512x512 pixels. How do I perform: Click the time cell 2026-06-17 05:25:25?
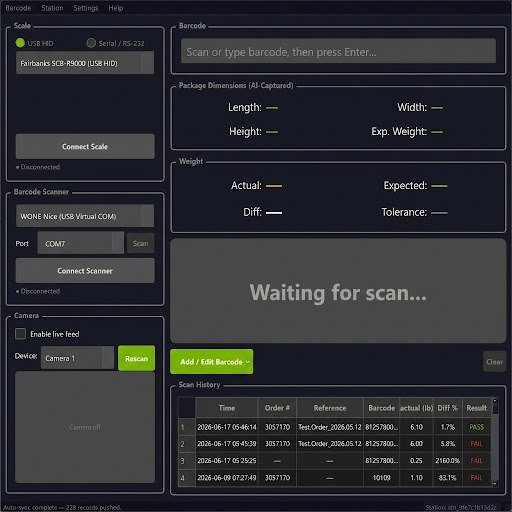pyautogui.click(x=227, y=461)
